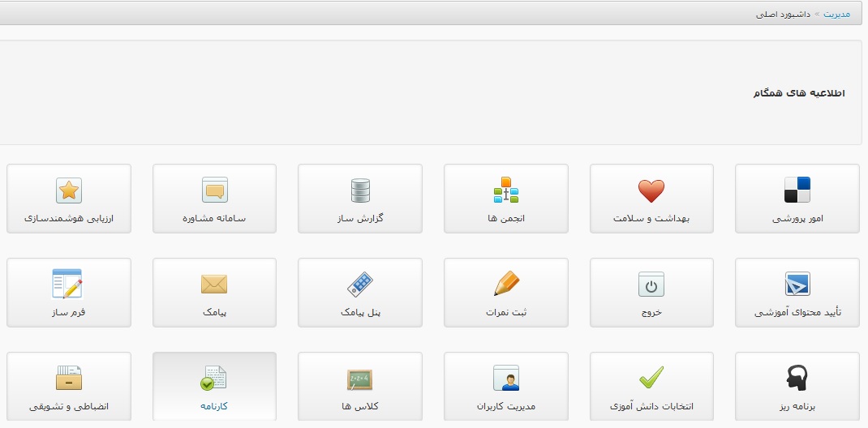
Task: Click the انتخابات دانش آموزی label
Action: (x=651, y=406)
